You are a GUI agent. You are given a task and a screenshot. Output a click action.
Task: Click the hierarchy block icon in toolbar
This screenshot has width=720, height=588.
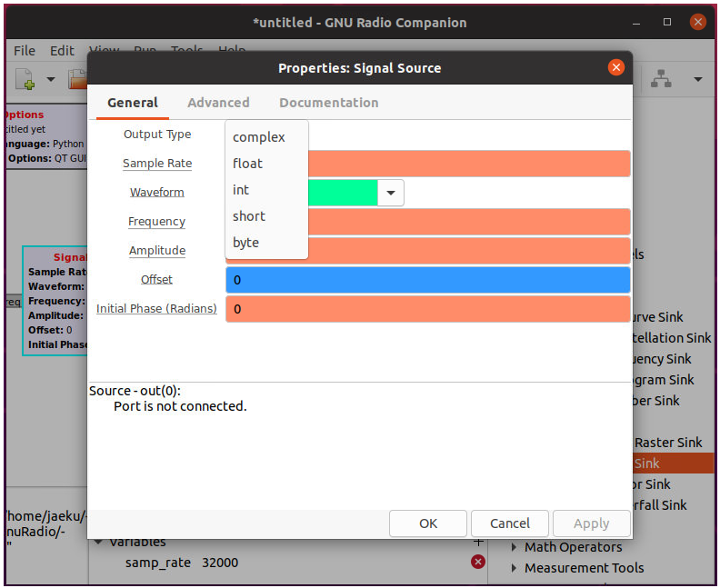click(661, 79)
